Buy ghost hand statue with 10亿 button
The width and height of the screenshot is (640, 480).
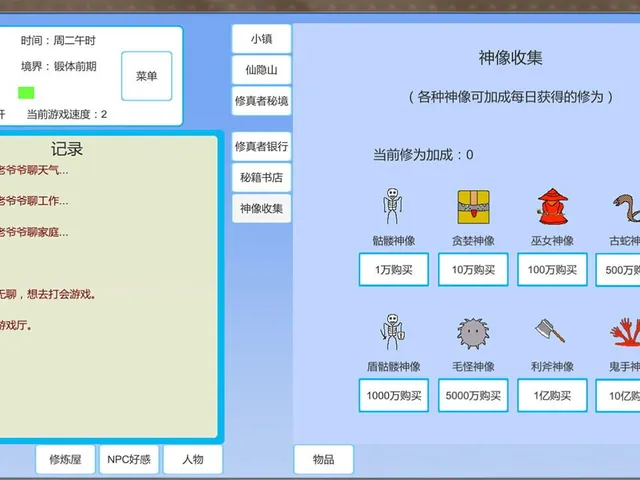tap(618, 396)
